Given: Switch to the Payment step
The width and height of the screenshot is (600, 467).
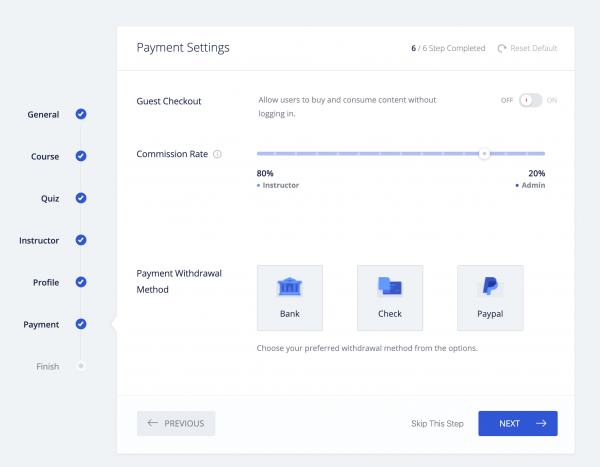Looking at the screenshot, I should 42,325.
